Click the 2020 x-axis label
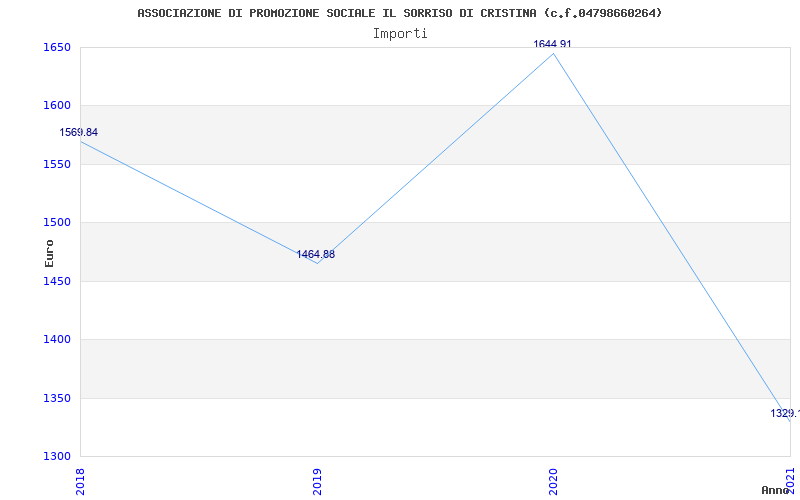Image resolution: width=800 pixels, height=500 pixels. (554, 482)
